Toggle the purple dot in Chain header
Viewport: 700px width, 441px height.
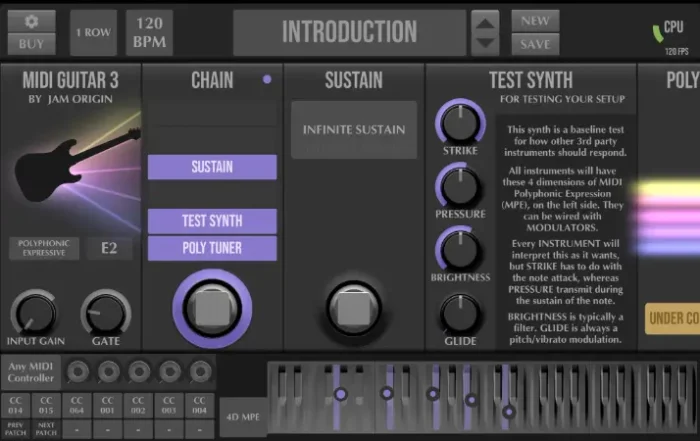[267, 79]
